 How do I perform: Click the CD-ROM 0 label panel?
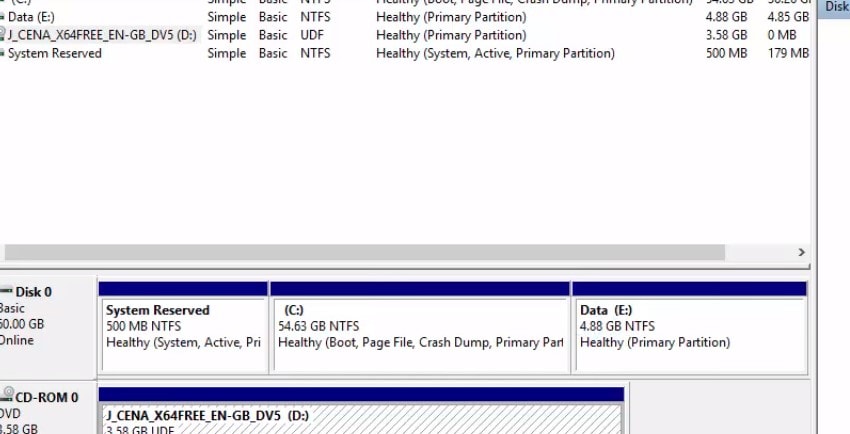[46, 412]
